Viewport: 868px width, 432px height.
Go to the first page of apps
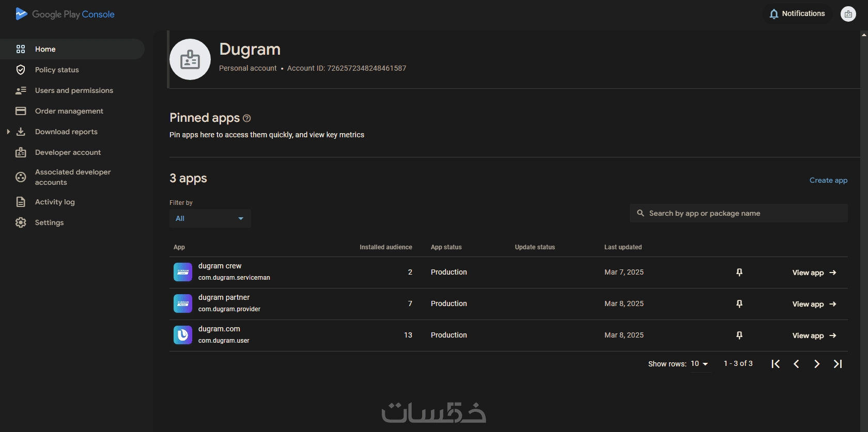776,364
